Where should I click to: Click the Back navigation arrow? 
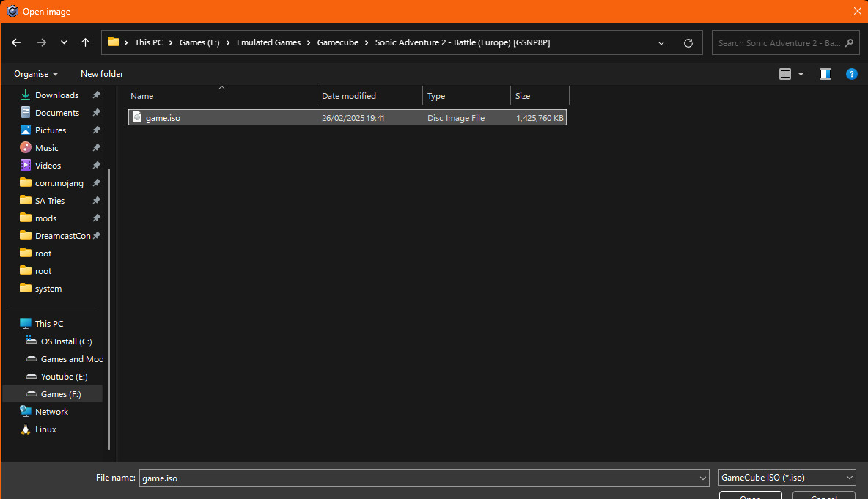(x=16, y=42)
